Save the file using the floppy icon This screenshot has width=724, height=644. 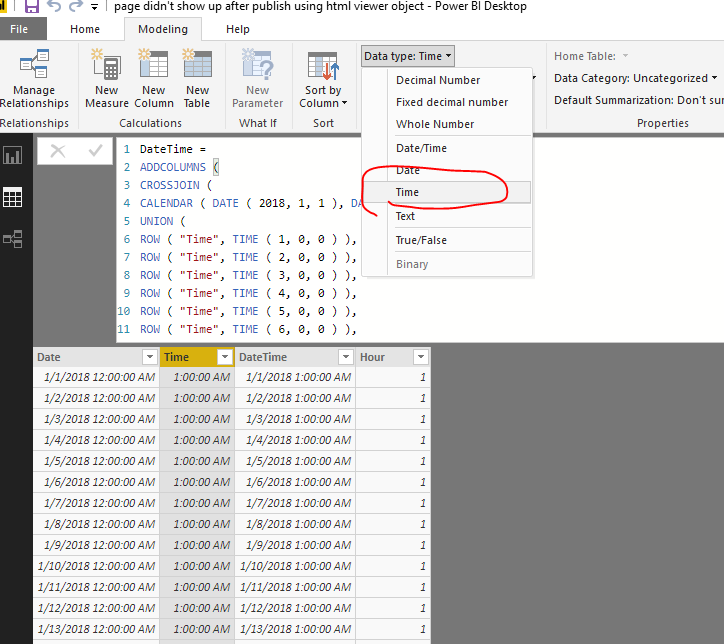(31, 6)
